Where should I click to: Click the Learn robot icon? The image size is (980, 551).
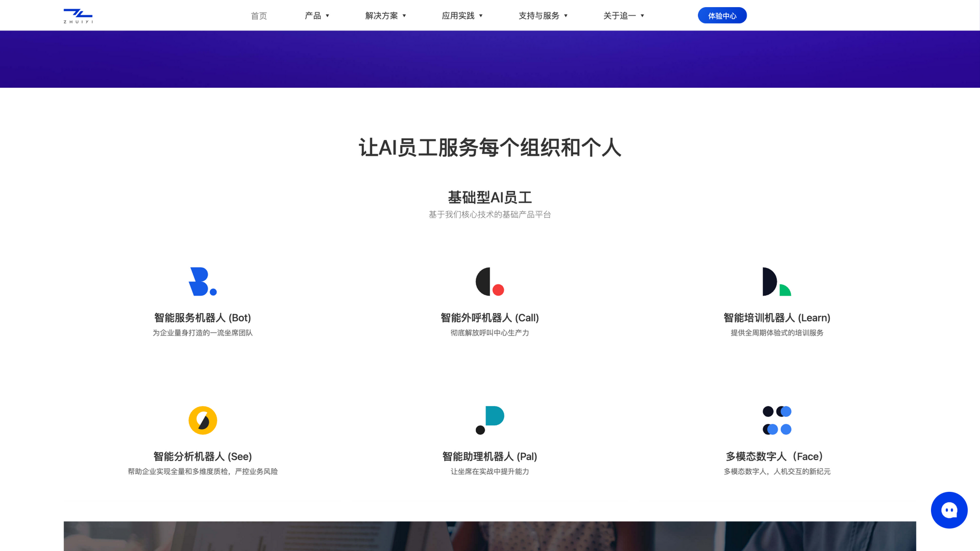(x=777, y=282)
